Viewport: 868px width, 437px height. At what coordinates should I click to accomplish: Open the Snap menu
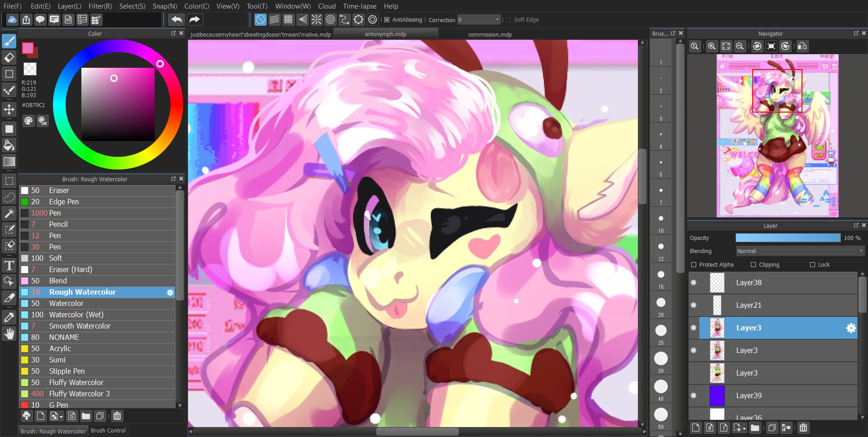[x=165, y=6]
